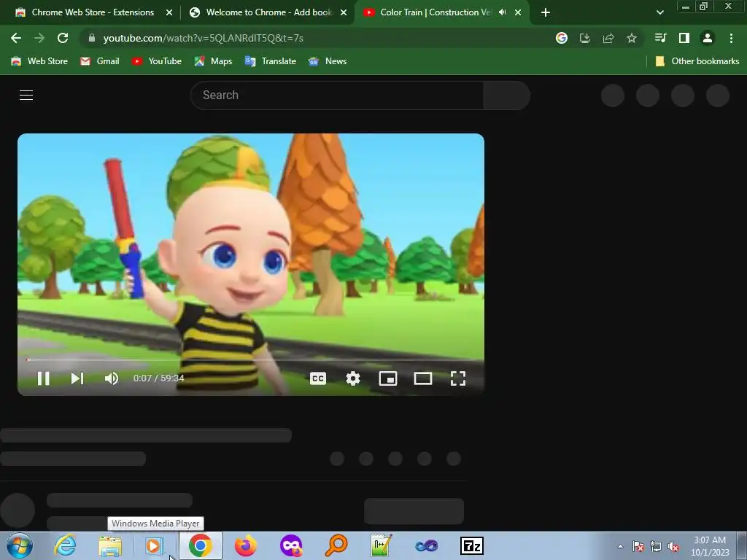The width and height of the screenshot is (747, 560).
Task: Open Notepad++ taskbar icon
Action: (381, 545)
